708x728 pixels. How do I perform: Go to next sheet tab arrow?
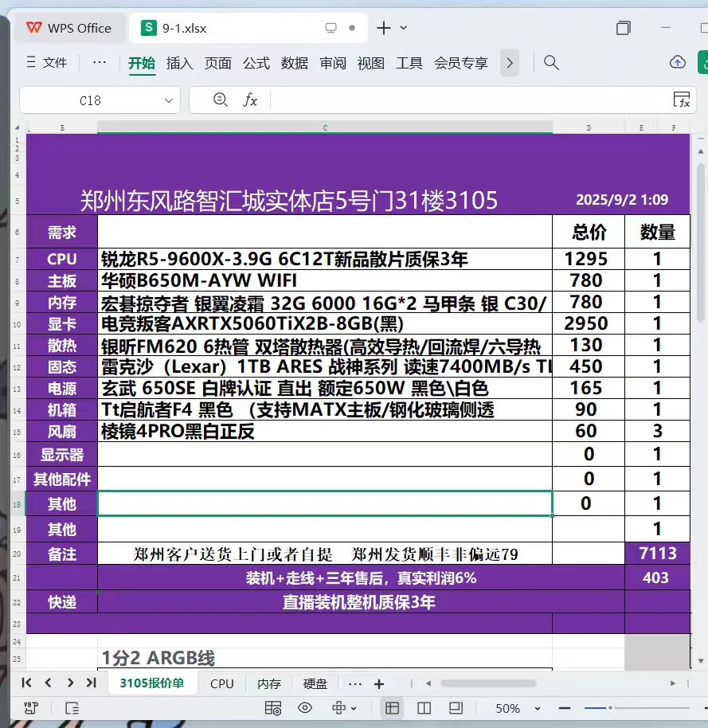coord(70,683)
